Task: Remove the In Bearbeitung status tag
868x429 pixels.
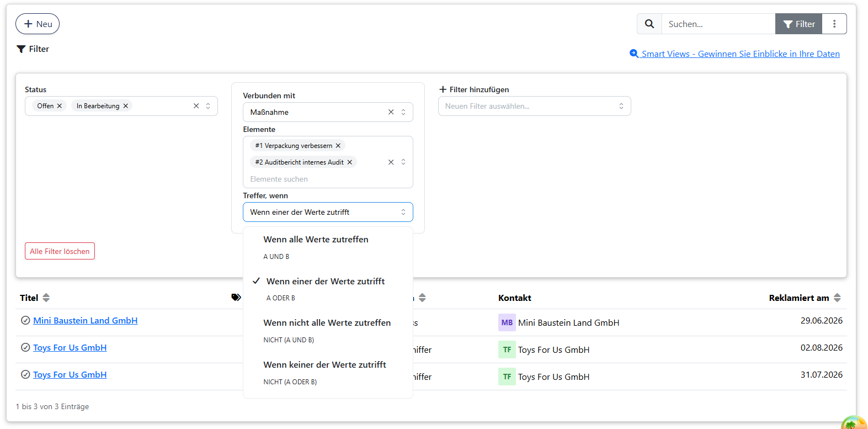Action: click(x=126, y=106)
